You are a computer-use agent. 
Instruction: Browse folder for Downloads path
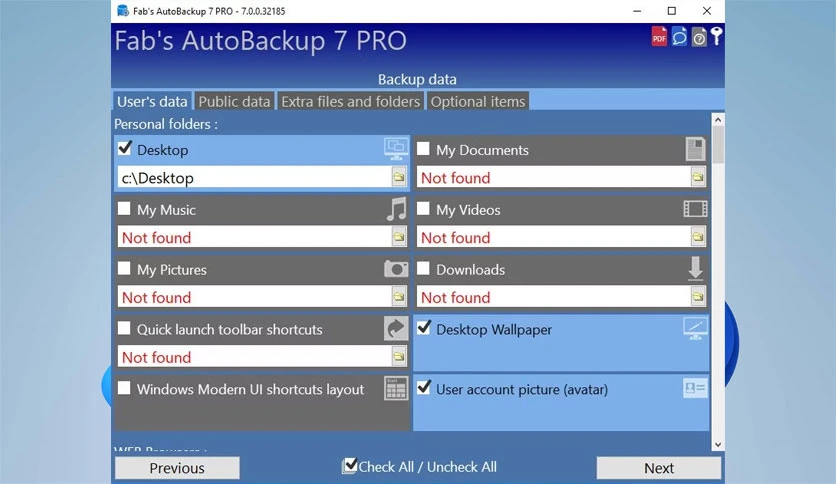tap(698, 296)
